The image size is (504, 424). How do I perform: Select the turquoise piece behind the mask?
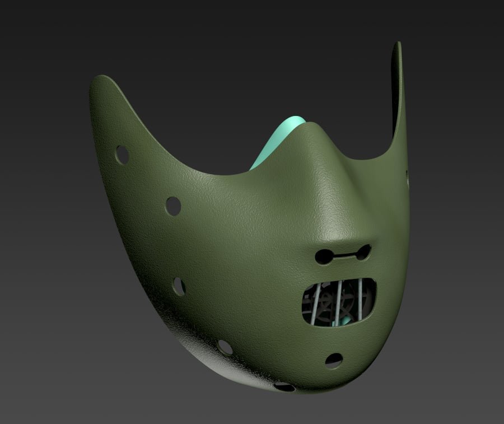click(x=277, y=142)
